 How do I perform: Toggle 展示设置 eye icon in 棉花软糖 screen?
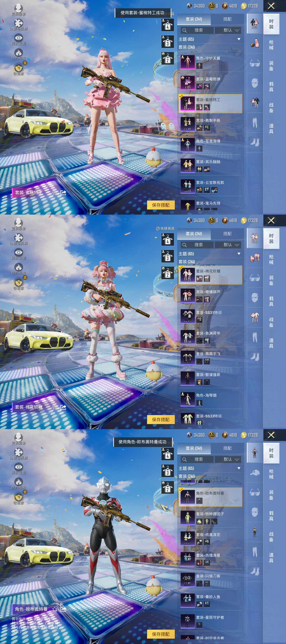[19, 252]
